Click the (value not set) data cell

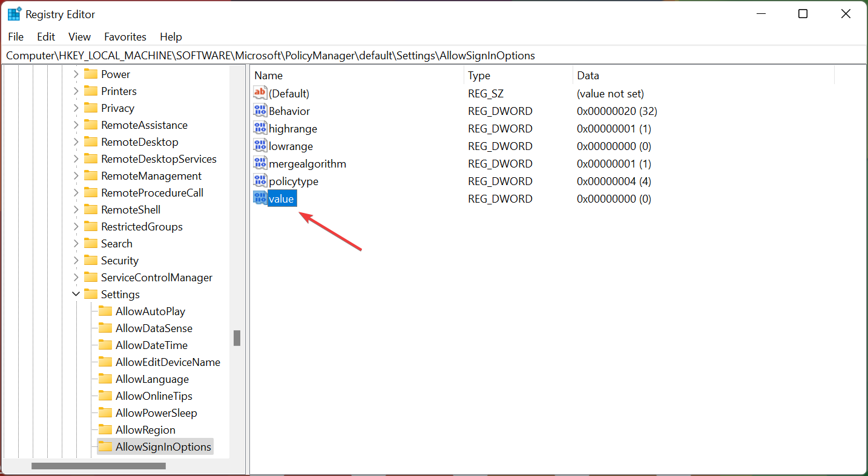(610, 93)
